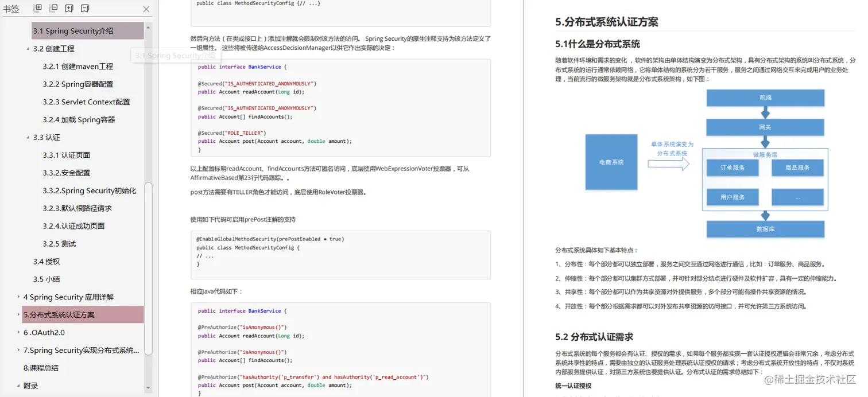
Task: Click the collapse all bookmarks icon
Action: click(53, 9)
